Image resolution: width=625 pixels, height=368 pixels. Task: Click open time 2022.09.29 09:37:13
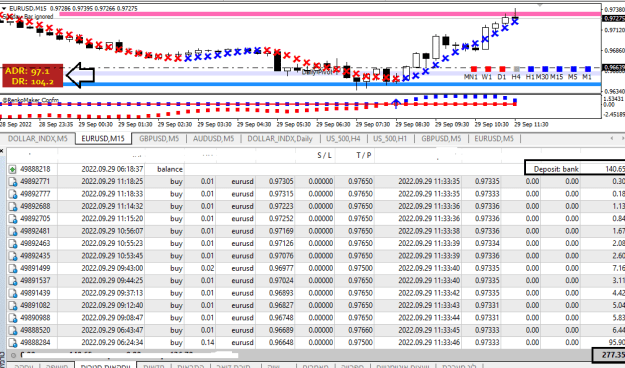(x=112, y=293)
